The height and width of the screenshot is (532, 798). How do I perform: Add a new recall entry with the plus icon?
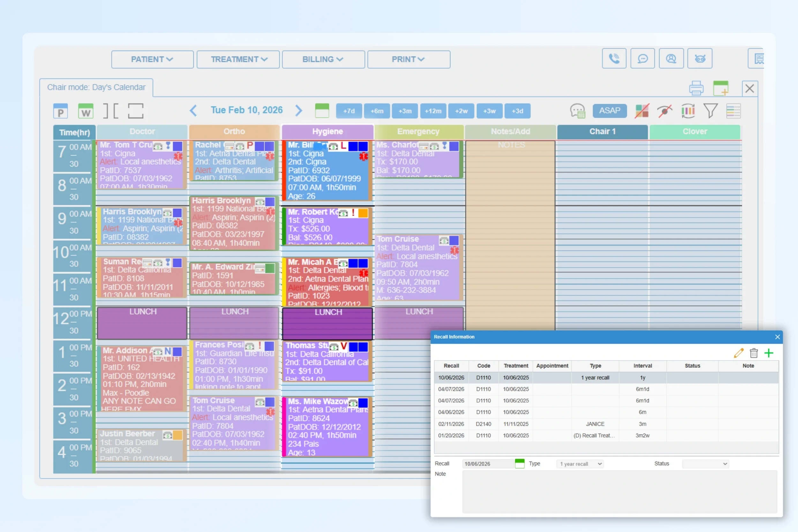coord(769,353)
